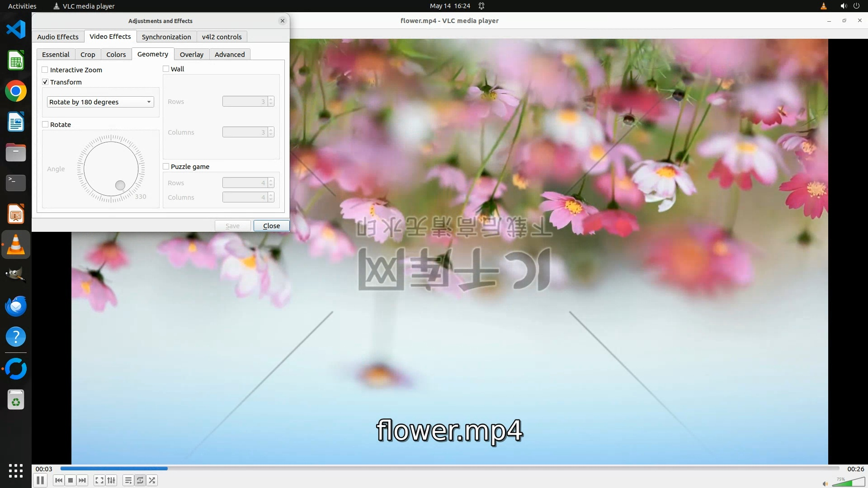Image resolution: width=868 pixels, height=488 pixels.
Task: Toggle loop repeat mode
Action: pyautogui.click(x=140, y=480)
